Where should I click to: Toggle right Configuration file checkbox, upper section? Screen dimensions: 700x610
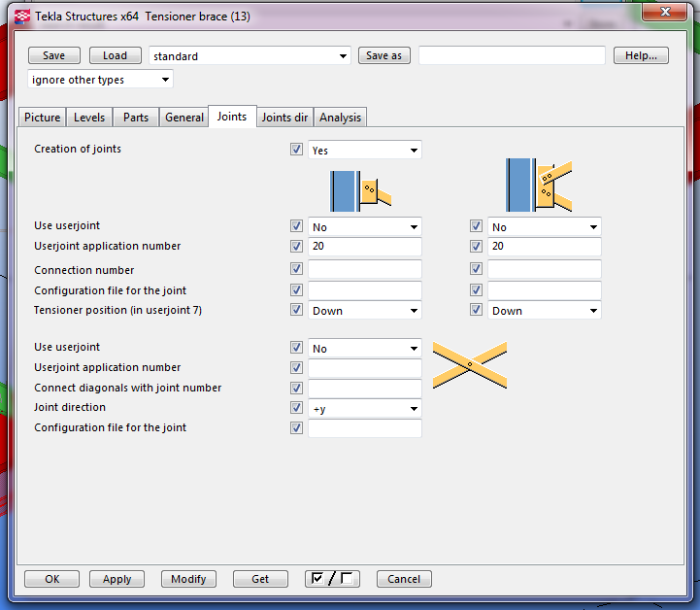point(476,290)
